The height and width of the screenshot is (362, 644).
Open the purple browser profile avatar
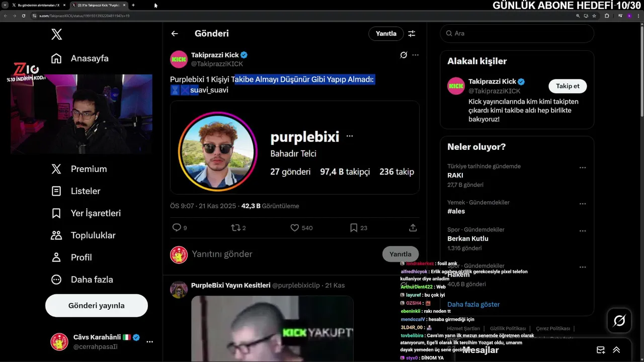[629, 16]
